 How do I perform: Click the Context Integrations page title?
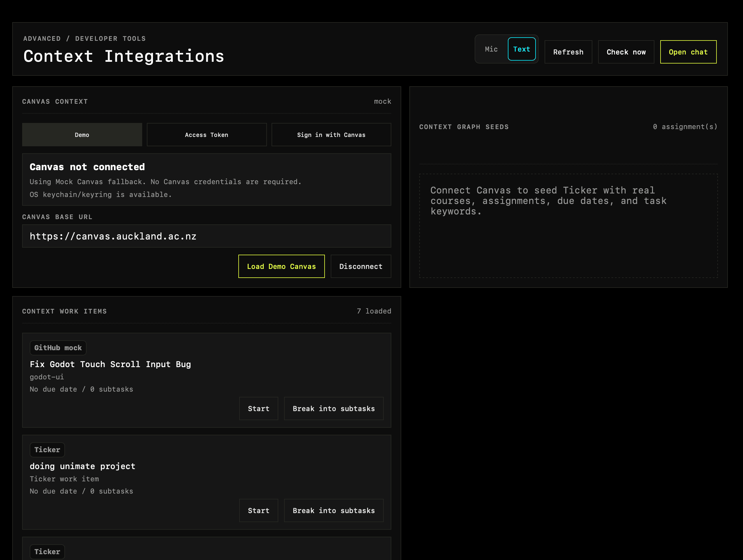124,56
